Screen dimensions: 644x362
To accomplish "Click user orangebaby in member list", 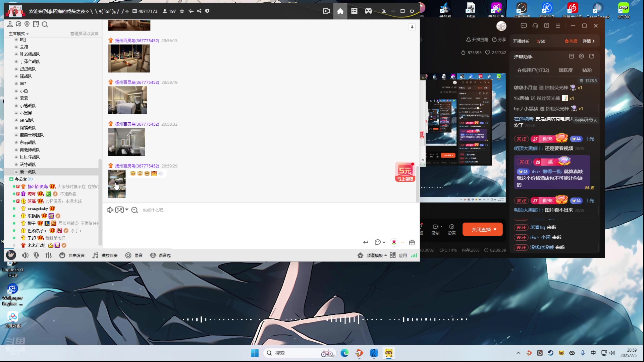I will pos(38,208).
